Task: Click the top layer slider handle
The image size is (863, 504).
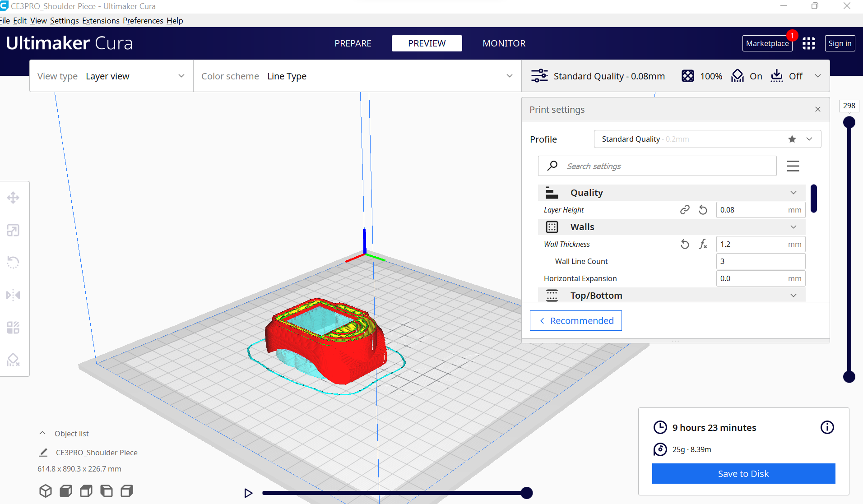Action: [849, 122]
